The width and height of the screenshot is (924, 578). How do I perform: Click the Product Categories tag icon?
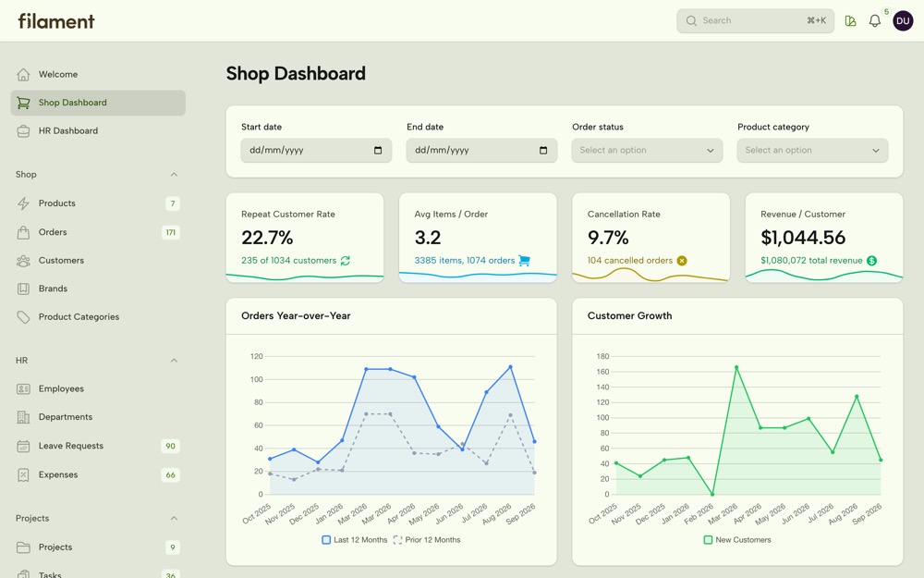coord(23,317)
